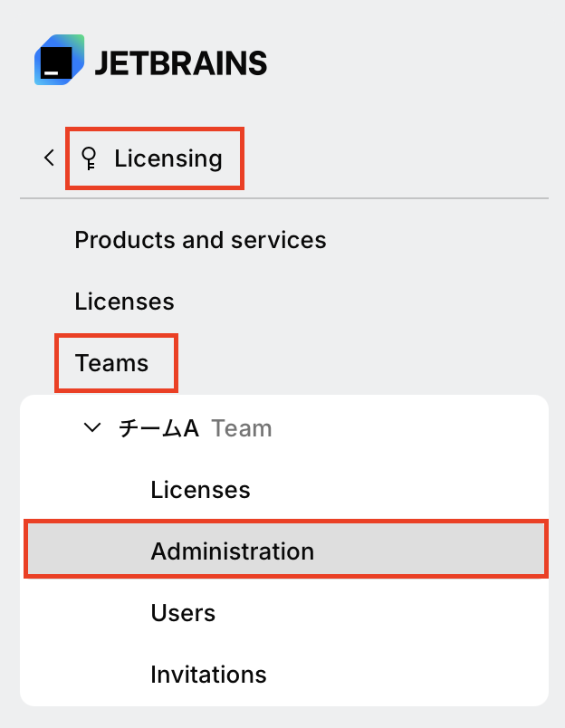Open Administration under チームA

coord(284,551)
